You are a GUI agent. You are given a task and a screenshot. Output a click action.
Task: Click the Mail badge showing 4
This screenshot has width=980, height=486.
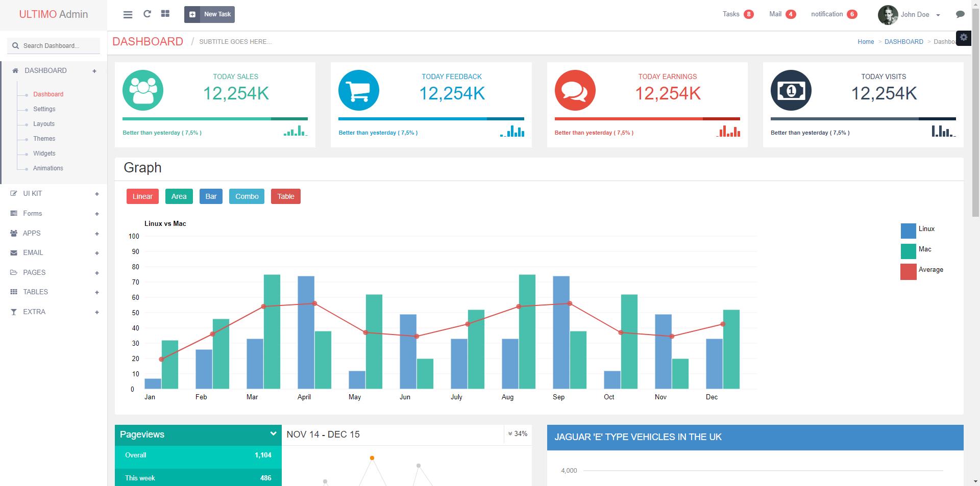click(x=791, y=14)
